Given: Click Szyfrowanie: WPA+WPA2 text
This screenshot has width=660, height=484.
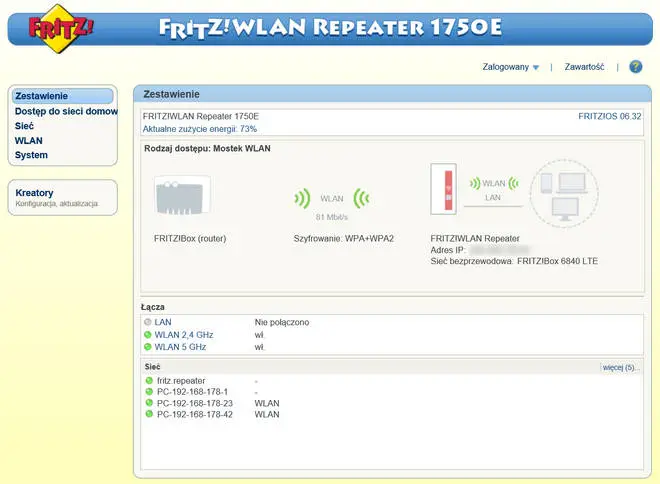Looking at the screenshot, I should (343, 238).
